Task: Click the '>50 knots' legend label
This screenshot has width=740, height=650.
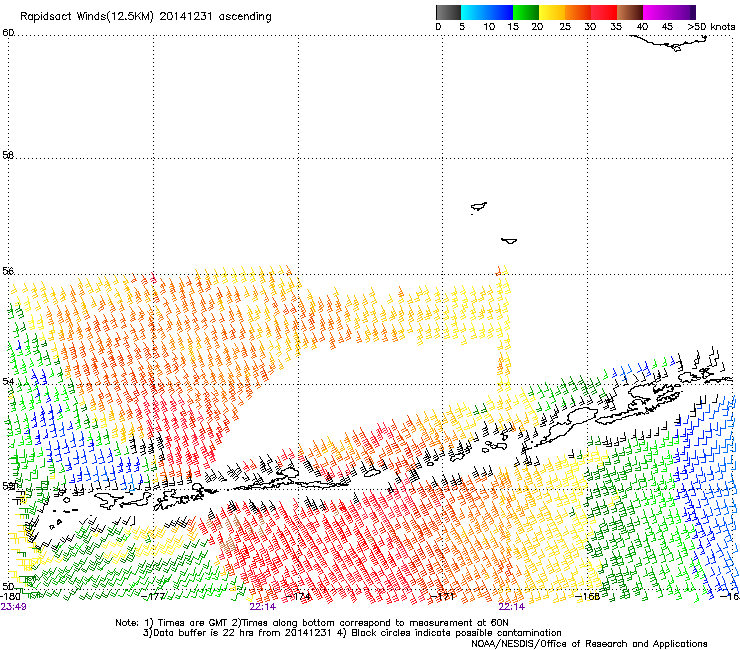Action: click(x=711, y=27)
